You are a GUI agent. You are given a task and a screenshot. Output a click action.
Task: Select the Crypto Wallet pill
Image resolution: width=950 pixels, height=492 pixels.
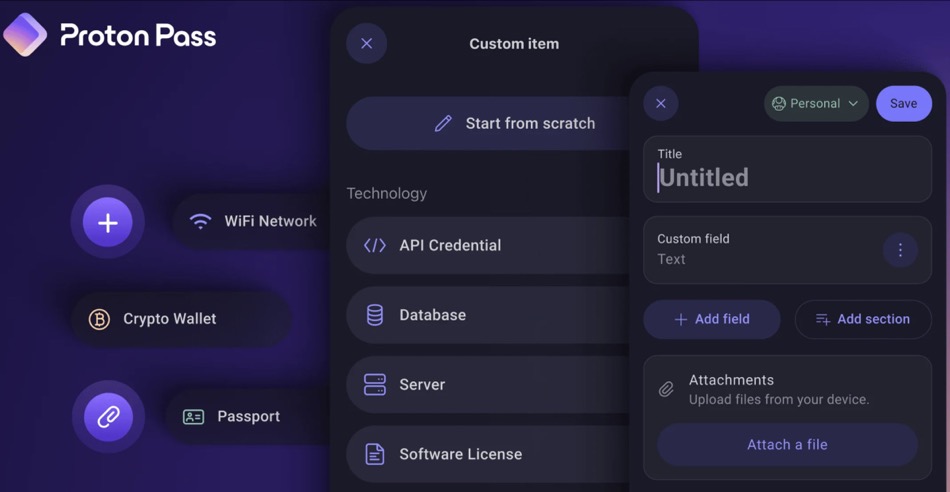(x=181, y=319)
